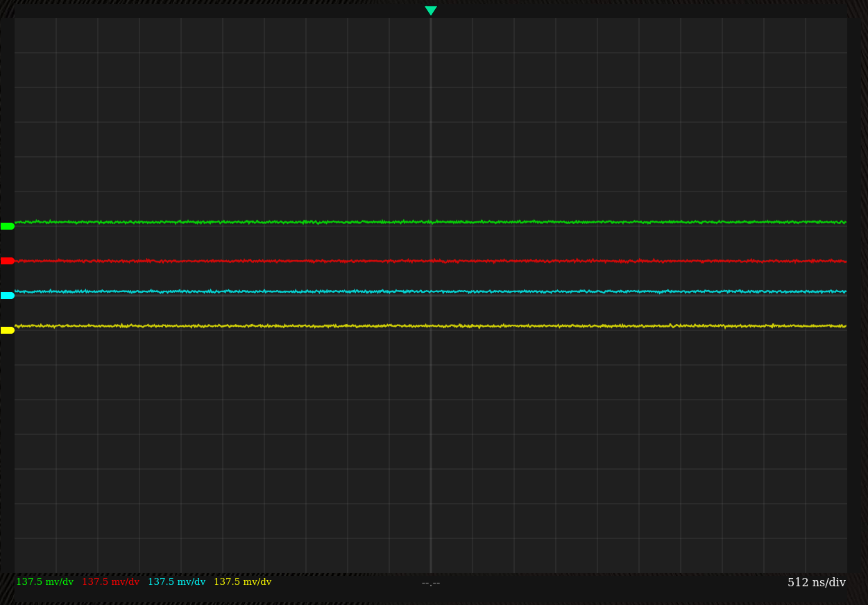Click the 512 ns/div timebase readout

pos(817,583)
